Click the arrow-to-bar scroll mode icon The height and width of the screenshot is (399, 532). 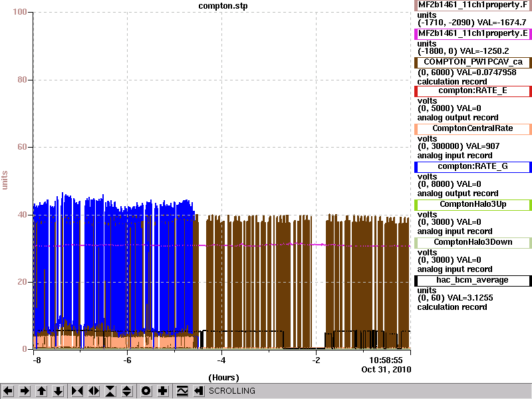coord(199,391)
